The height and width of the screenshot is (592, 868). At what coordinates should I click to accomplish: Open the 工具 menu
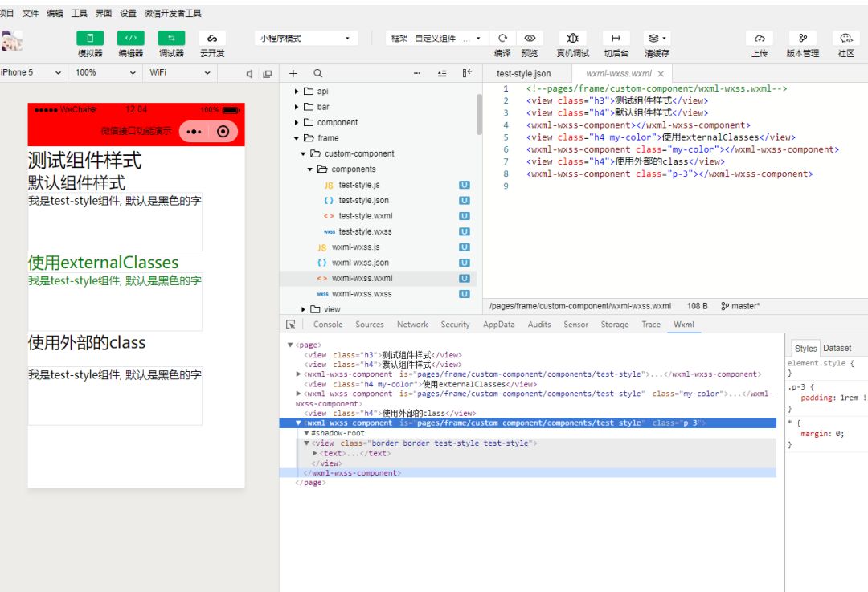[x=79, y=14]
